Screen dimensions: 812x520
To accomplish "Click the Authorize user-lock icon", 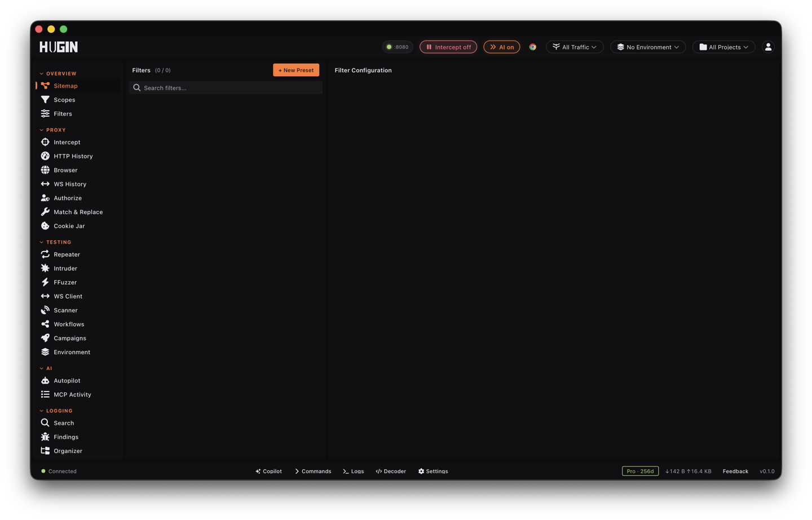I will coord(45,198).
